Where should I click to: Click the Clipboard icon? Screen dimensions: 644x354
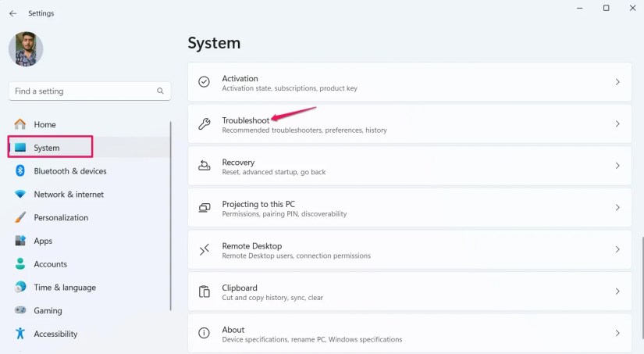205,291
